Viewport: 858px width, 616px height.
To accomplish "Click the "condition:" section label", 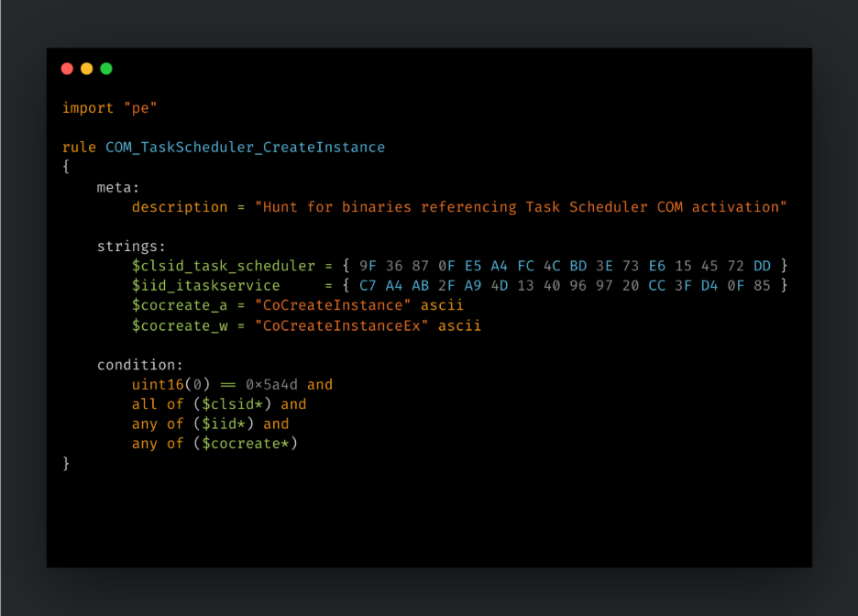I will (140, 365).
